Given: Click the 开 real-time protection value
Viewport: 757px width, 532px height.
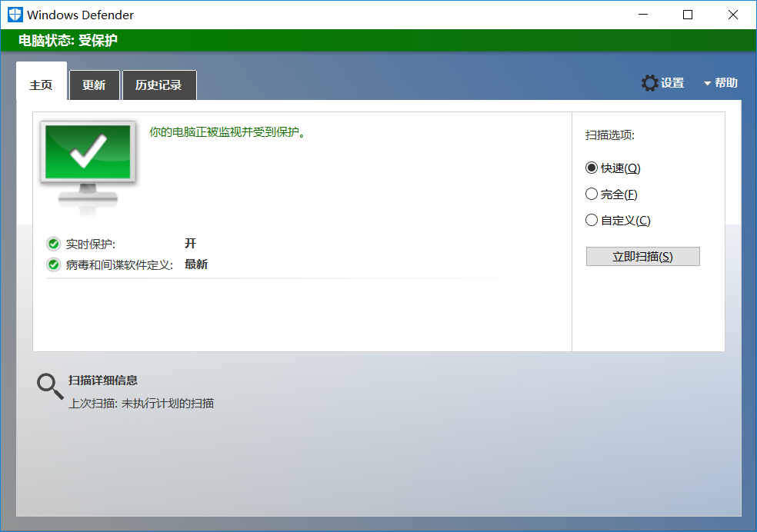Looking at the screenshot, I should point(190,243).
